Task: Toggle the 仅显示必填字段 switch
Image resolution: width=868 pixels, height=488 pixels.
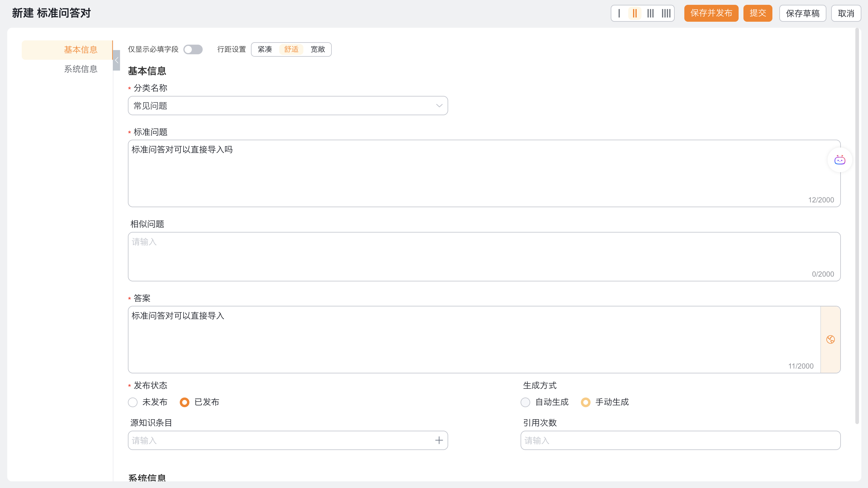Action: coord(193,49)
